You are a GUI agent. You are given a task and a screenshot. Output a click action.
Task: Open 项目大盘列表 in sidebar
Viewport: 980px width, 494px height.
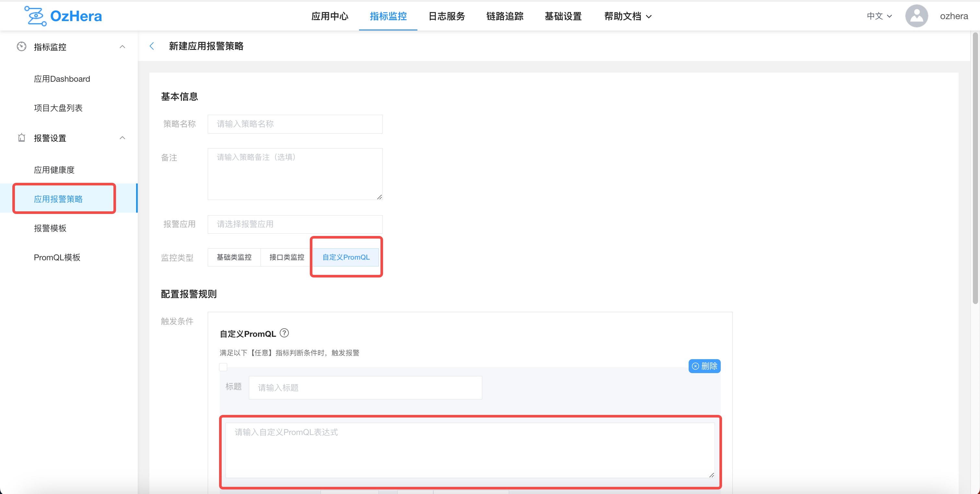[58, 108]
